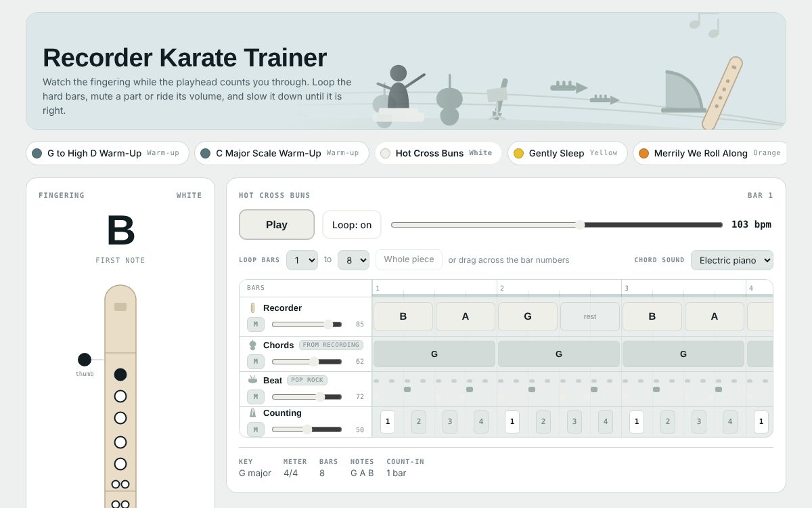The width and height of the screenshot is (812, 508).
Task: Click the yellow belt dot of Gently Sleep
Action: coord(519,153)
